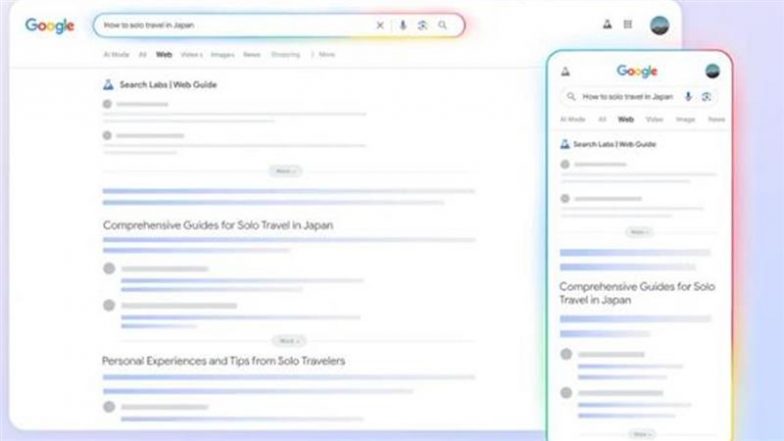This screenshot has width=784, height=441.
Task: Expand More under the desktop Web Guide results
Action: point(286,171)
